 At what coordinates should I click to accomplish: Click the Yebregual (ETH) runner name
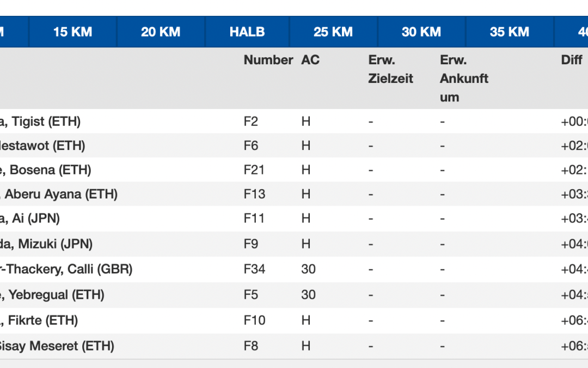(x=52, y=295)
